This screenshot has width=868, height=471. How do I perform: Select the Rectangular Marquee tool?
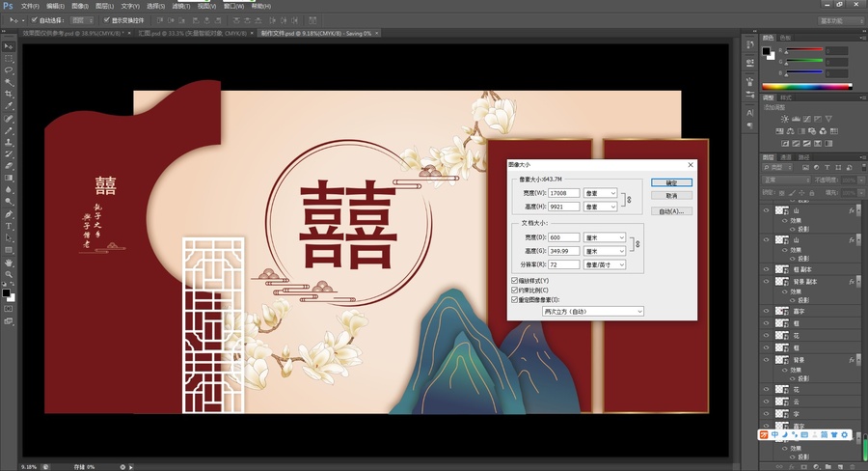coord(9,59)
